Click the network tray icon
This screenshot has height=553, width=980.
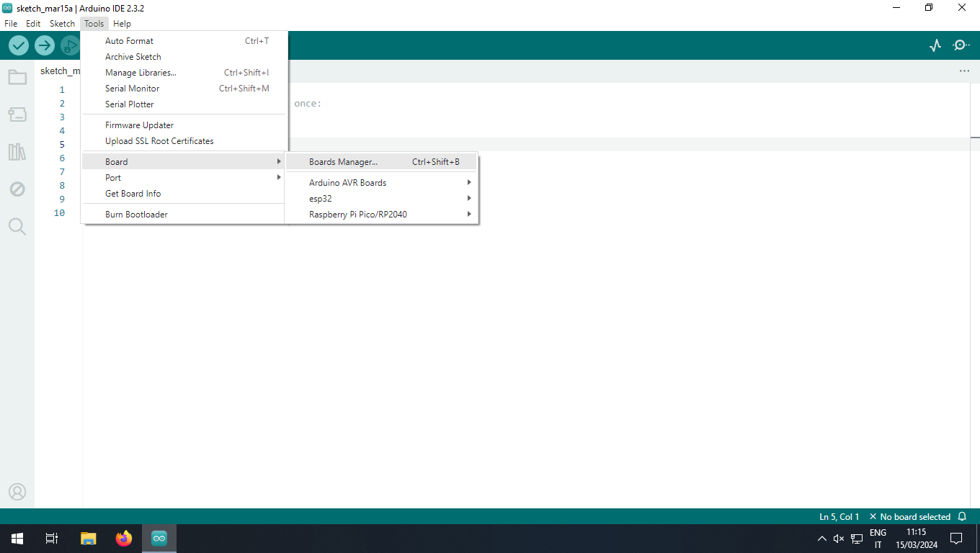857,539
